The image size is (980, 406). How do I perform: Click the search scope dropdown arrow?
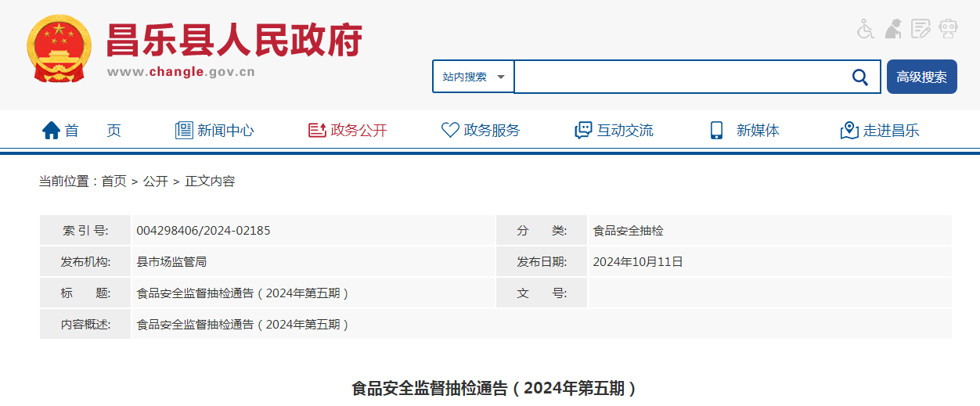[501, 77]
